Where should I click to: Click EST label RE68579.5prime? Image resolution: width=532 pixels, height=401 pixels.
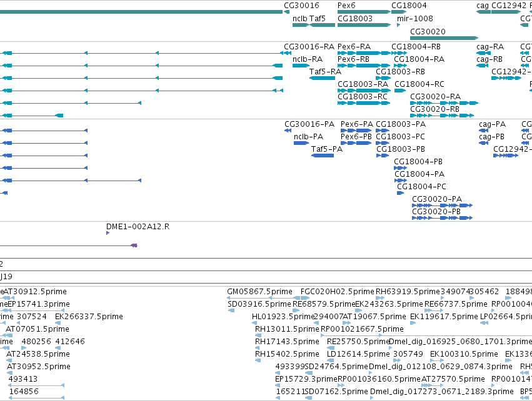(x=324, y=304)
